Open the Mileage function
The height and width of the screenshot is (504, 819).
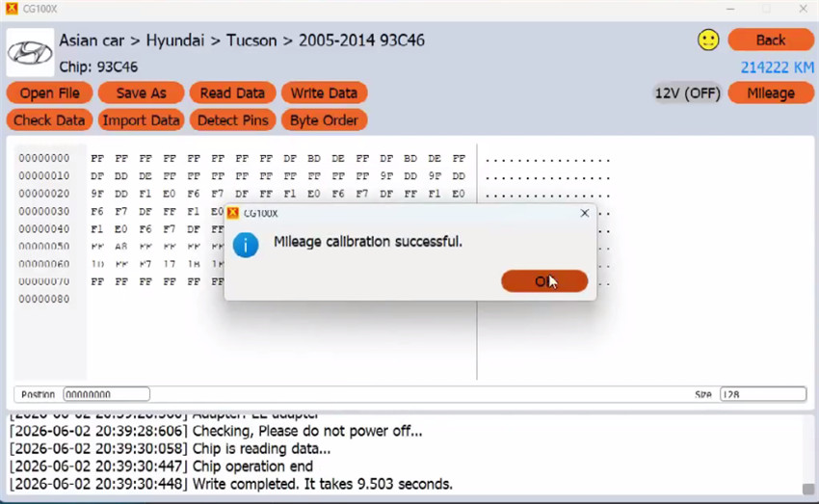tap(771, 93)
